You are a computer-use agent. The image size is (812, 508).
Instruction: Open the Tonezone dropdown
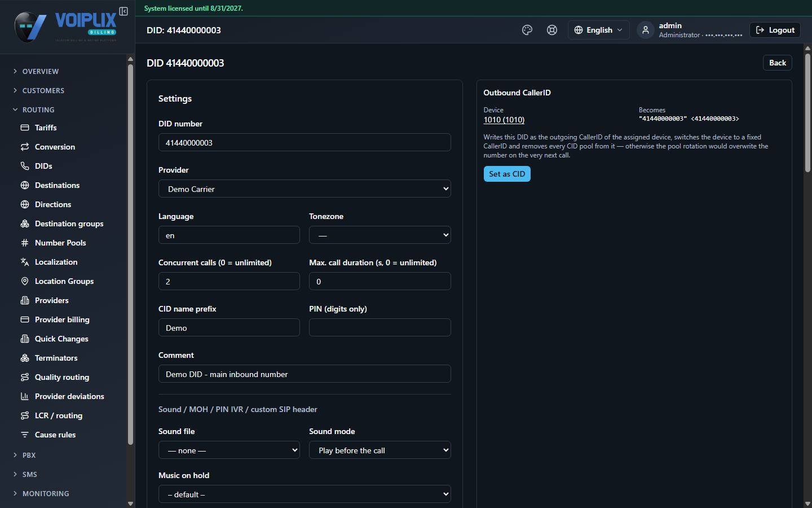380,235
